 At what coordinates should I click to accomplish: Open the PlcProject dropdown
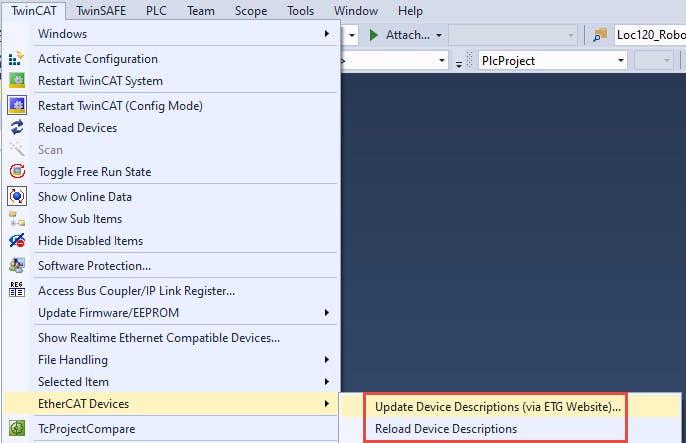click(621, 61)
